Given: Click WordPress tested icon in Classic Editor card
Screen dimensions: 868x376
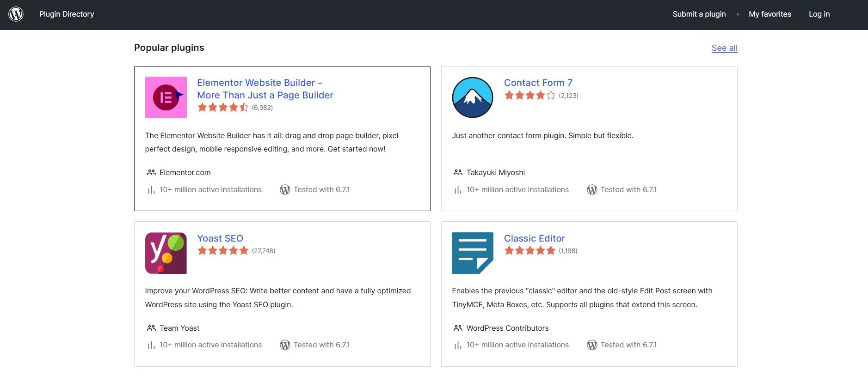Looking at the screenshot, I should pos(592,345).
